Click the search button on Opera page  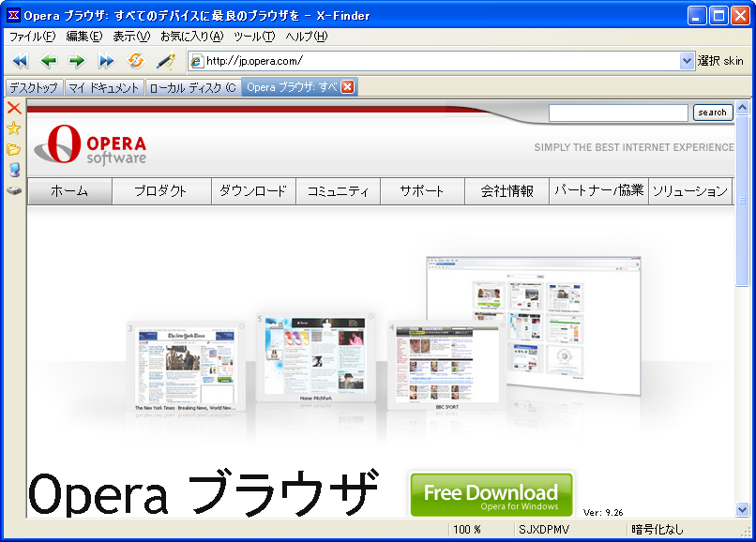point(713,113)
